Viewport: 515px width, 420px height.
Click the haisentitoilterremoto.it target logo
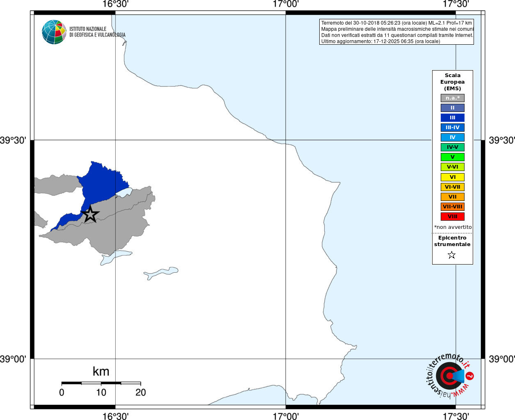coord(450,376)
